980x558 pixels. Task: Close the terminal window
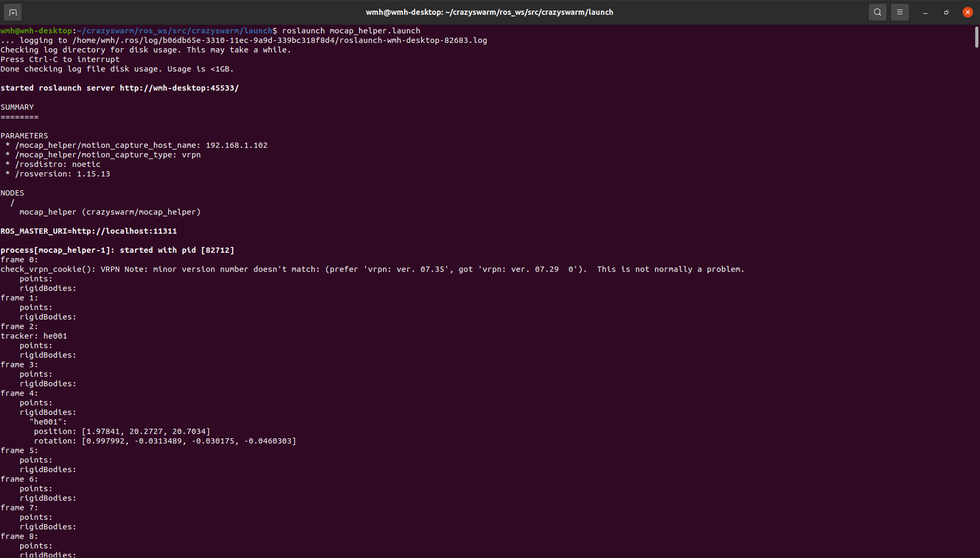coord(968,12)
